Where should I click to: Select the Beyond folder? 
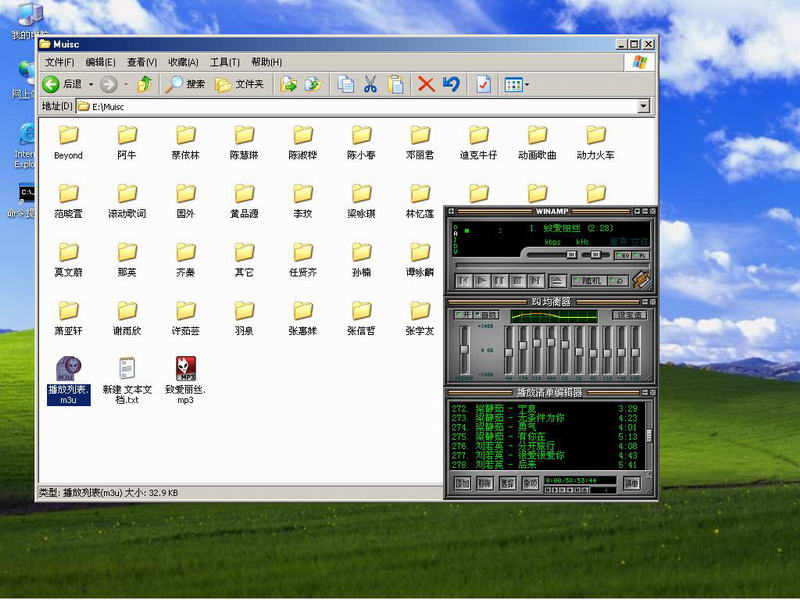[x=68, y=143]
